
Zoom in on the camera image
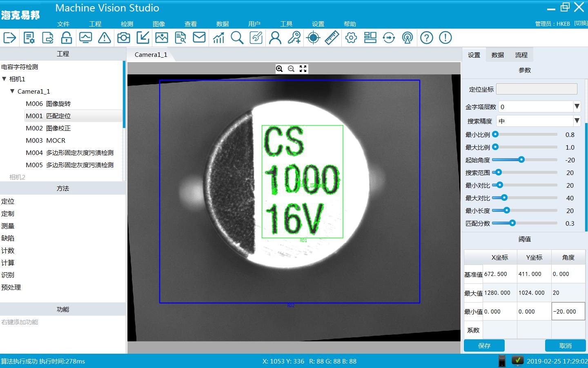pos(279,69)
